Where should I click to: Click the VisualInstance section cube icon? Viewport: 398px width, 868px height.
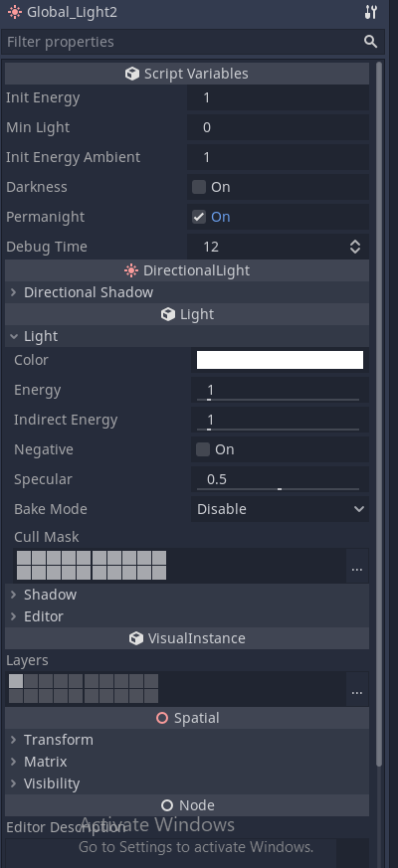pyautogui.click(x=135, y=638)
